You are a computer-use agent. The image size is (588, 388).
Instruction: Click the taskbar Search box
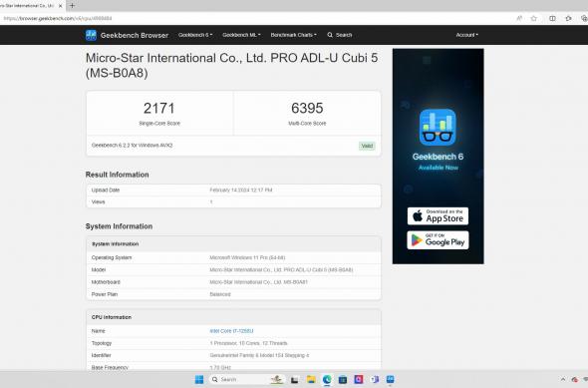click(x=246, y=379)
